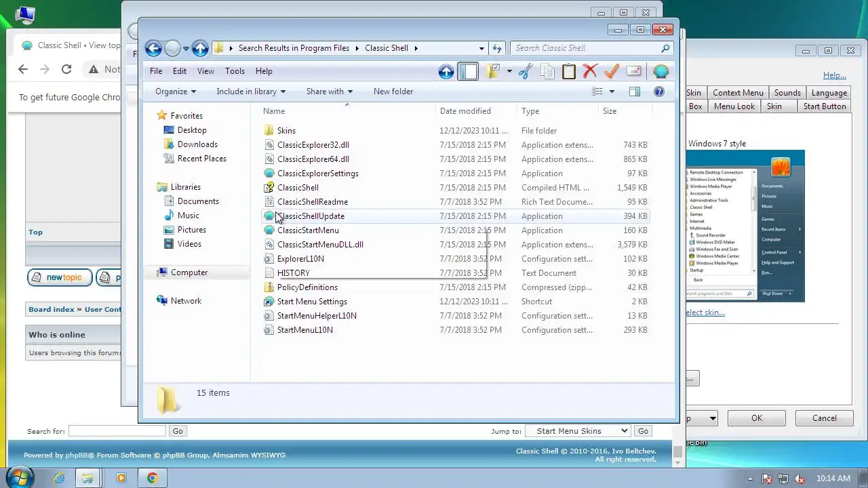Screen dimensions: 868x488
Task: Click the address bar Refresh icon
Action: (497, 48)
